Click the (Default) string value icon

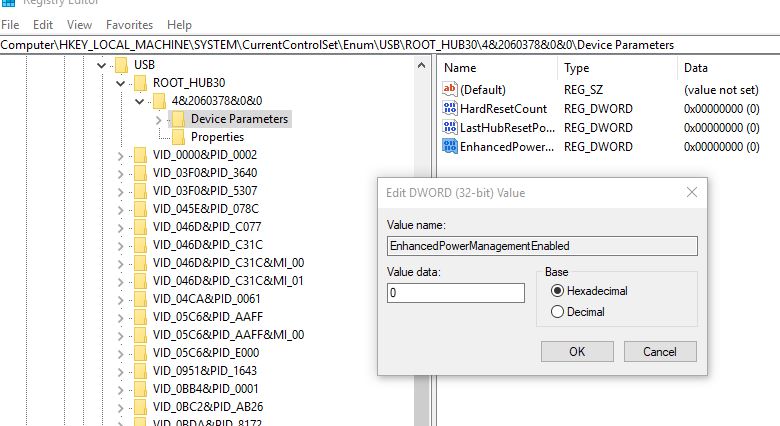[x=449, y=89]
